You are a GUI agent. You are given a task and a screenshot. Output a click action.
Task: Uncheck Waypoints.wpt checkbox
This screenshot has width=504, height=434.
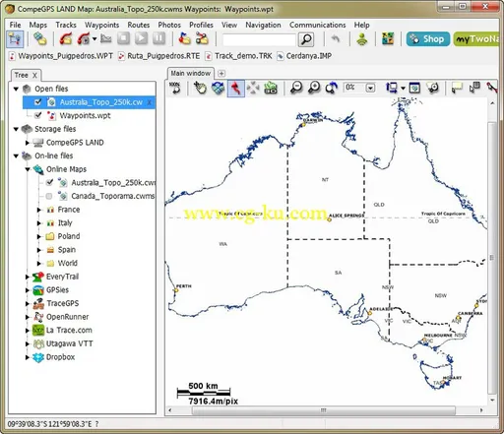coord(38,115)
